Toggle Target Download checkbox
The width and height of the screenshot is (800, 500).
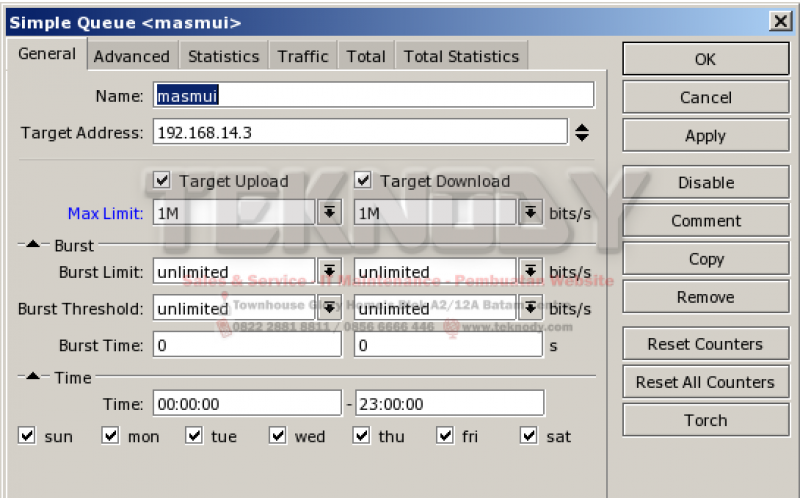coord(363,180)
